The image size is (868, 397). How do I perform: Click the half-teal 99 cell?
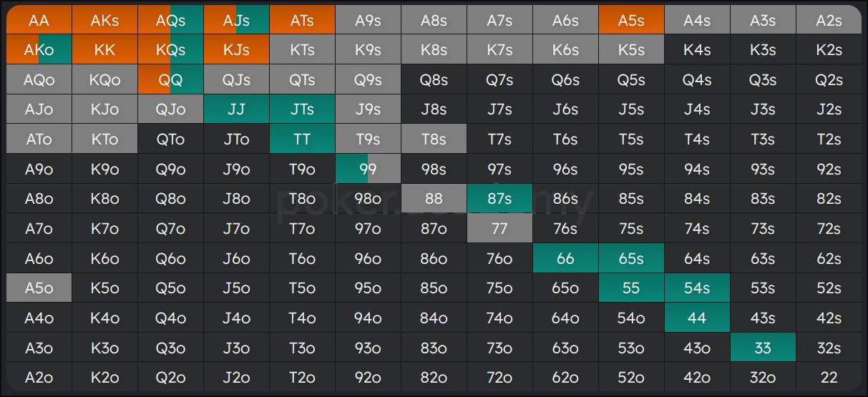pos(368,170)
